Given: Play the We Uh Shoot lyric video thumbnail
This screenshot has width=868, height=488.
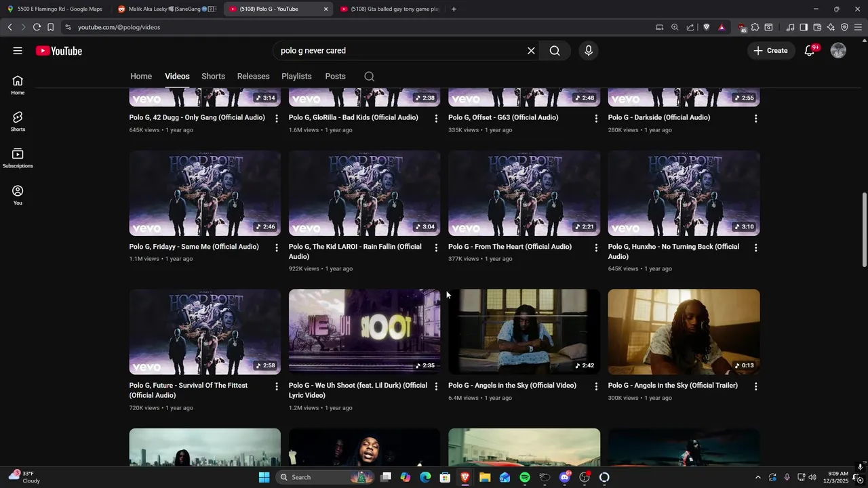Looking at the screenshot, I should (365, 332).
